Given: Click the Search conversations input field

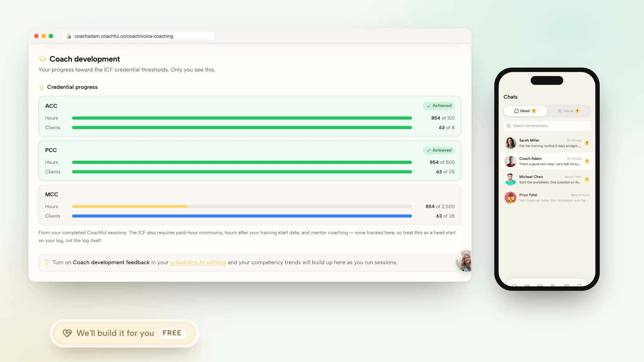Looking at the screenshot, I should (x=547, y=126).
